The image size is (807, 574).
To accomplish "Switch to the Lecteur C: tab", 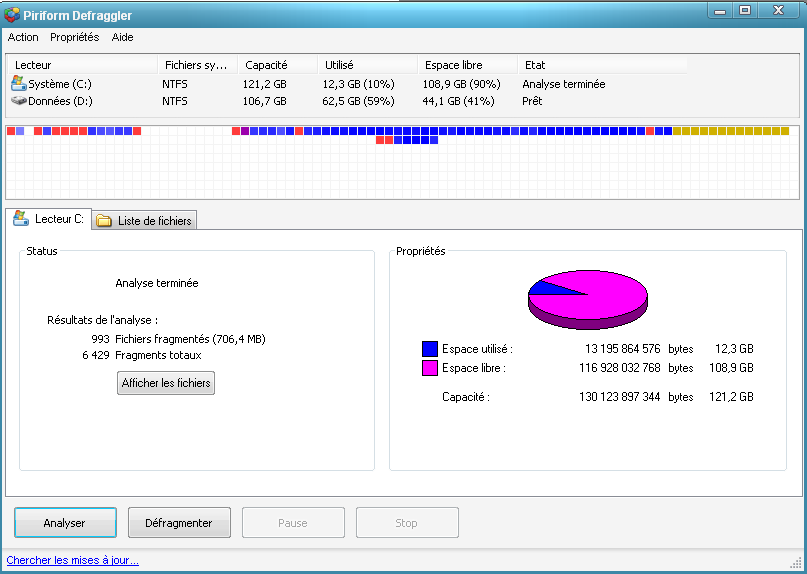I will 49,219.
